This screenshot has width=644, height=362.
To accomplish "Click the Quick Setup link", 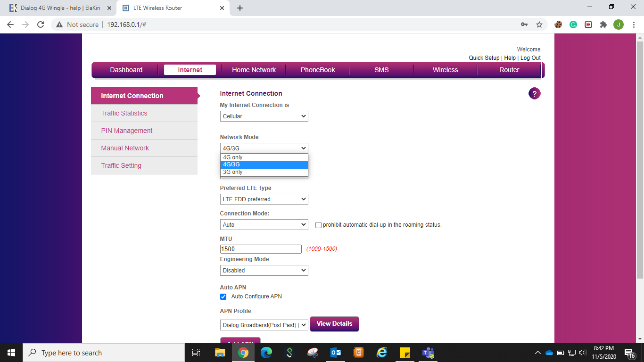I will pyautogui.click(x=484, y=58).
